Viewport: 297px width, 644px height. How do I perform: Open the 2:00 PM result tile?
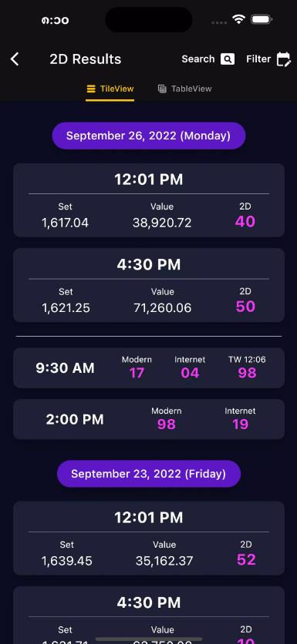(148, 419)
